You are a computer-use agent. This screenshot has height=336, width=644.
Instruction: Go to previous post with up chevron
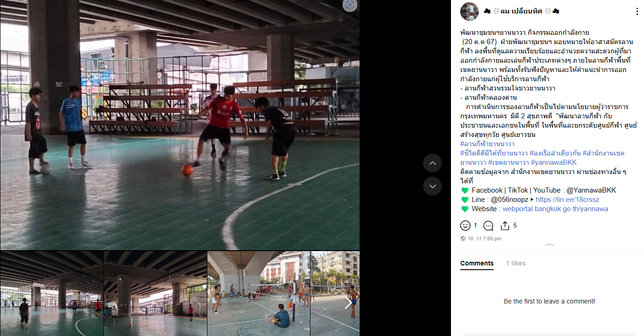(x=432, y=163)
